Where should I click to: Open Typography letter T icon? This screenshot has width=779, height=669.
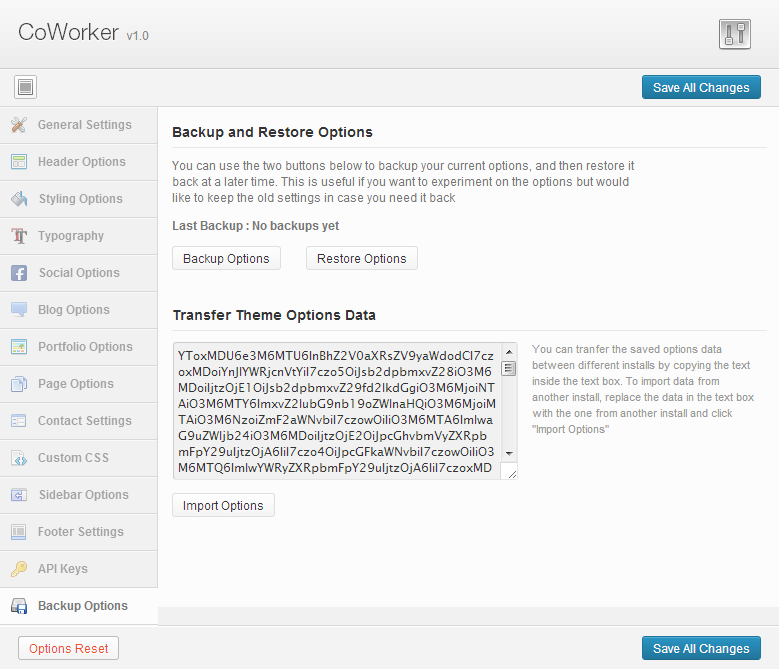(x=19, y=236)
